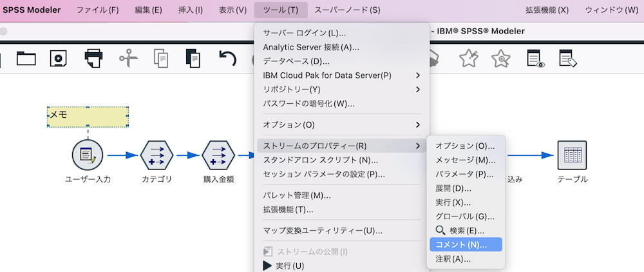Viewport: 644px width, 272px height.
Task: Open the 編集 (E) menu
Action: (148, 10)
